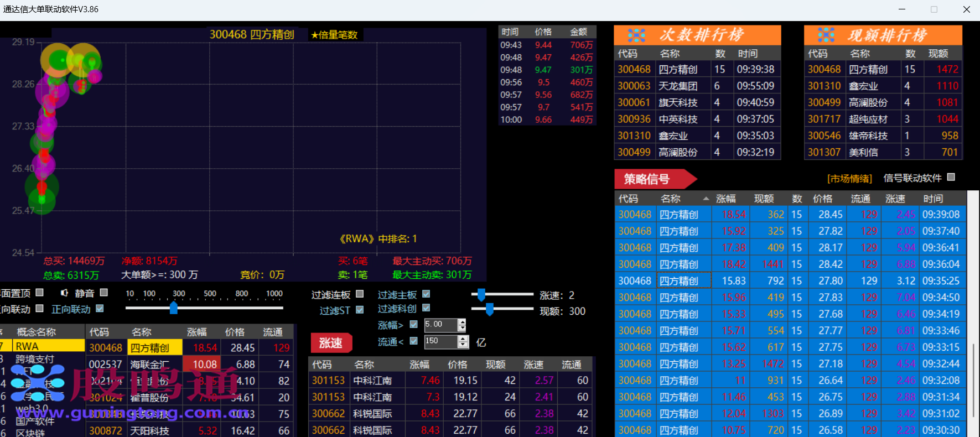This screenshot has width=980, height=437.
Task: Click the red 涨速 button
Action: pyautogui.click(x=331, y=343)
